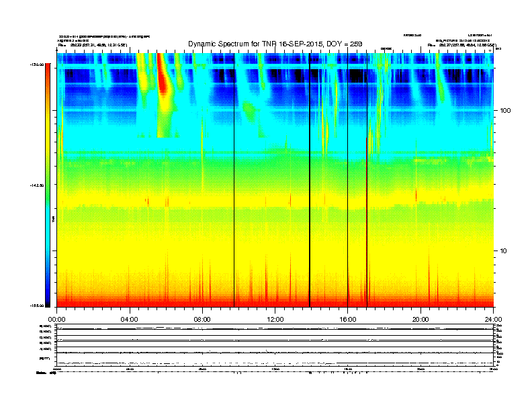Click the -155.00 color scale bottom label
The image size is (532, 411).
coord(37,306)
